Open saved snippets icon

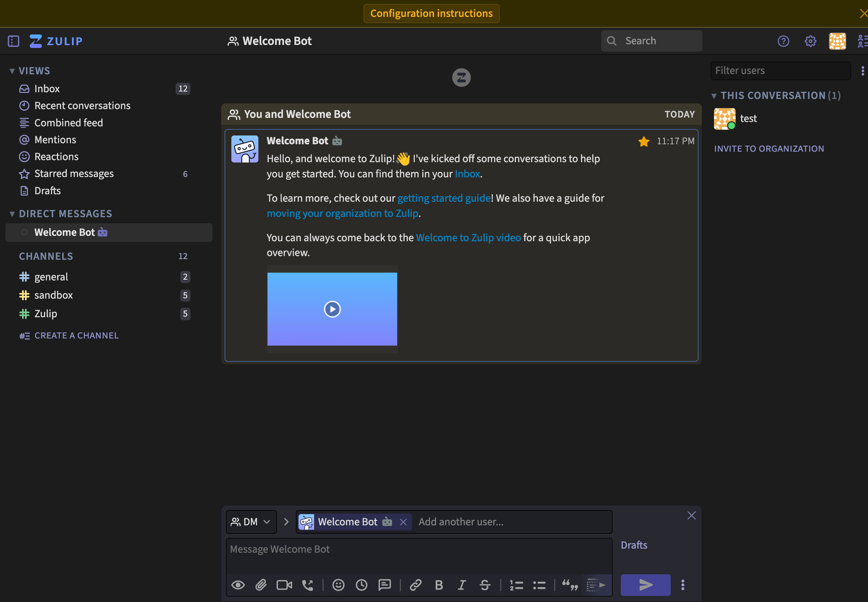(385, 585)
